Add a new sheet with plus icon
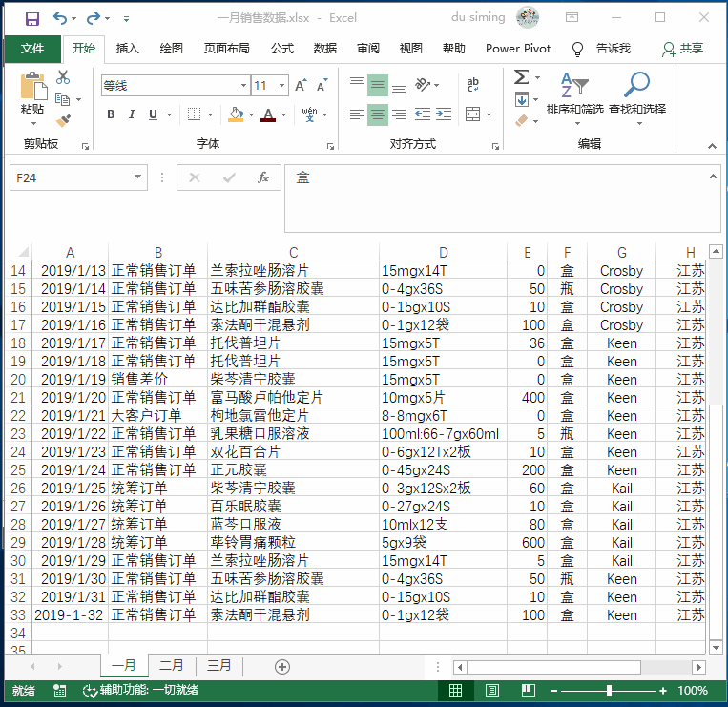Screen dimensions: 728x707 click(x=281, y=666)
